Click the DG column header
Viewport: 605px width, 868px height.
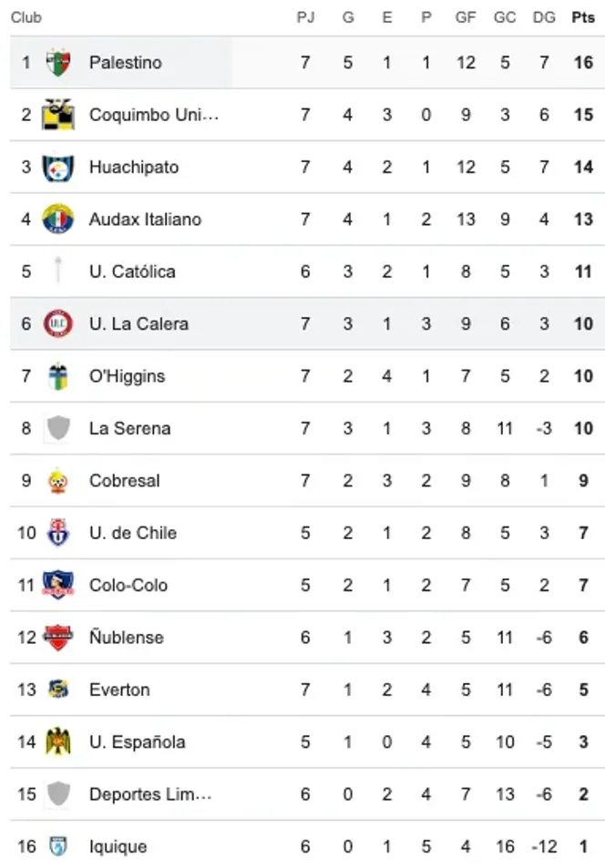pos(544,17)
